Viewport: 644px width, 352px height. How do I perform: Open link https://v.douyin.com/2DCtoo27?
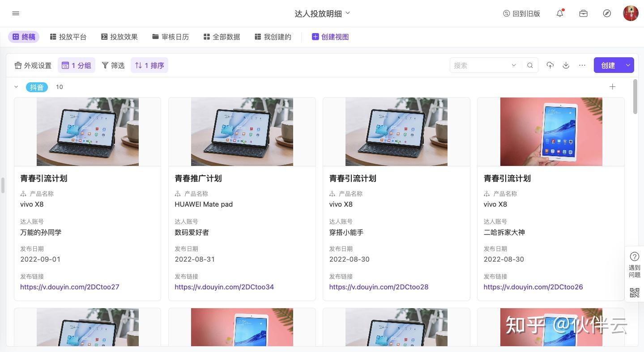click(x=70, y=287)
